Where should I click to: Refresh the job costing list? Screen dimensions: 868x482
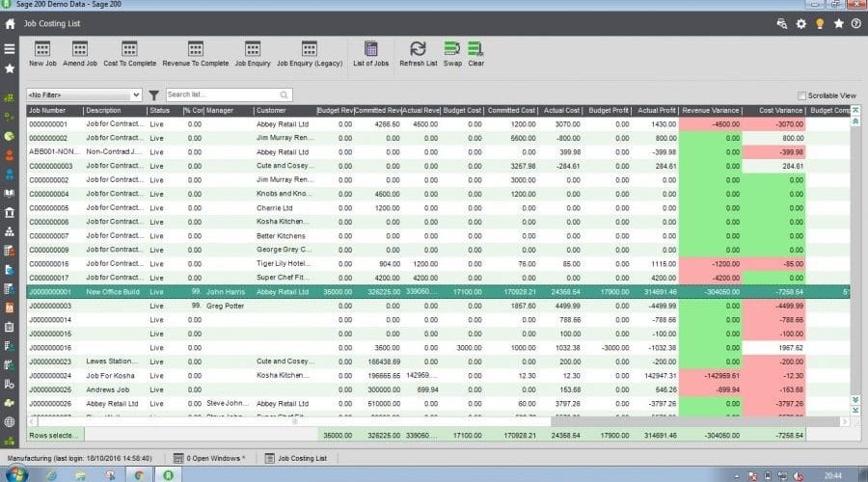tap(418, 54)
